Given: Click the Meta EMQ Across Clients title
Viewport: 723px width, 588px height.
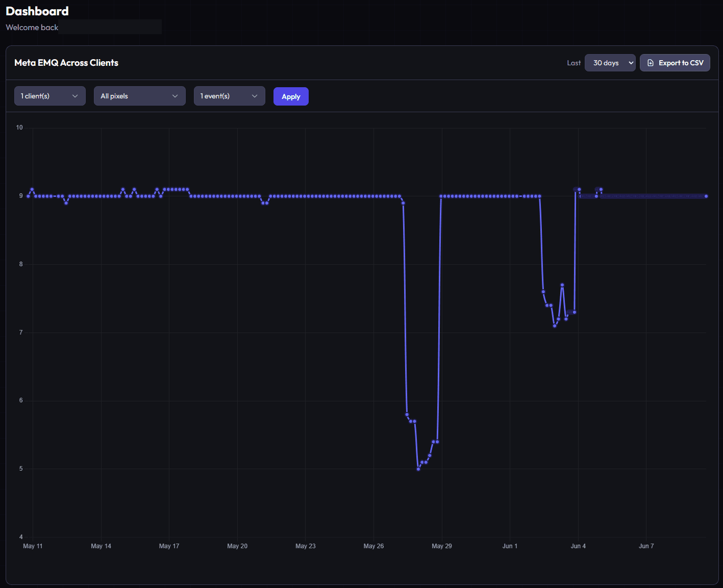Looking at the screenshot, I should 66,63.
